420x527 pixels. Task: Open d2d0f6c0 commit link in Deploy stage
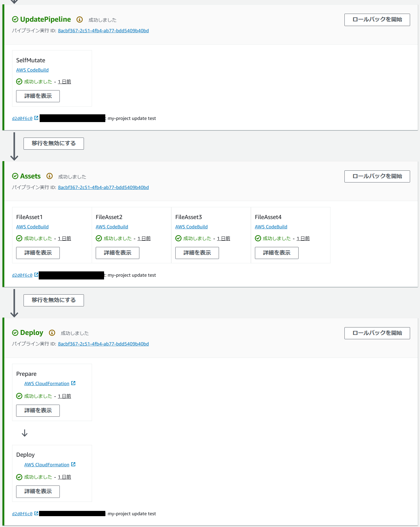[x=22, y=513]
